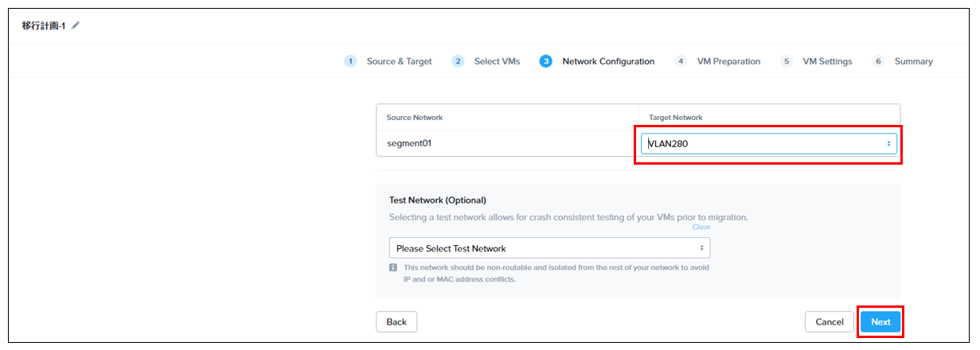The width and height of the screenshot is (980, 350).
Task: Open the VM Preparation step
Action: pos(728,61)
